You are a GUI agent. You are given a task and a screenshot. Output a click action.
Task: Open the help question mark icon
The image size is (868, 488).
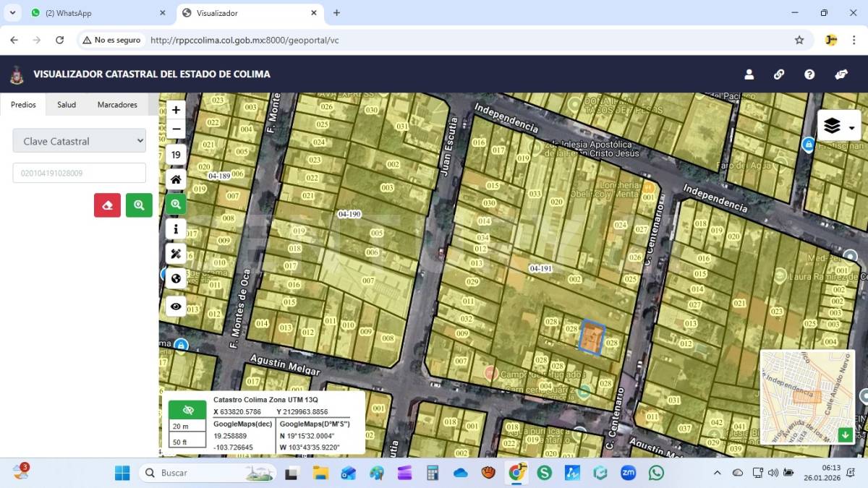pyautogui.click(x=809, y=74)
